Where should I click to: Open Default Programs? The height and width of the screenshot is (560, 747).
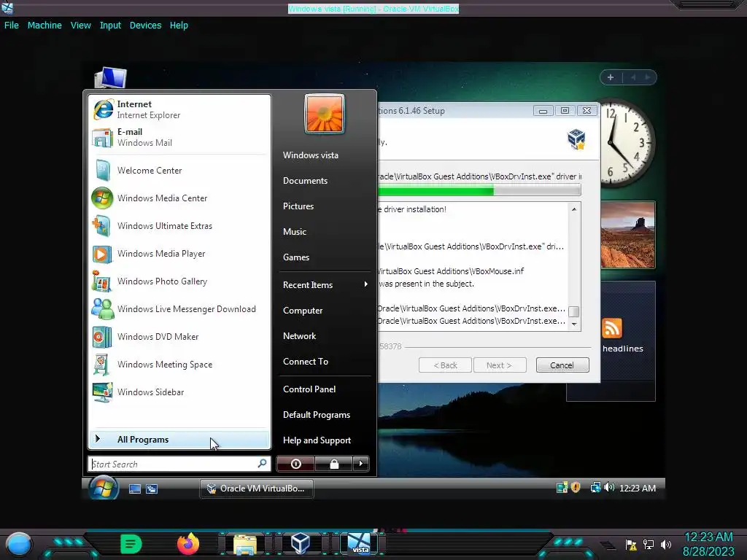tap(317, 415)
